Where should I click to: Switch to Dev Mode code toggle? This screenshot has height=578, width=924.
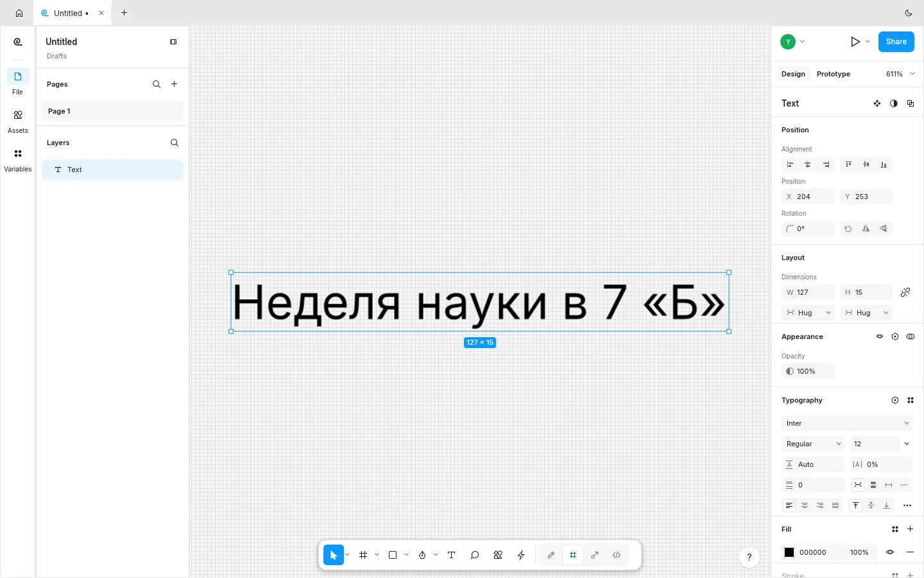click(617, 555)
